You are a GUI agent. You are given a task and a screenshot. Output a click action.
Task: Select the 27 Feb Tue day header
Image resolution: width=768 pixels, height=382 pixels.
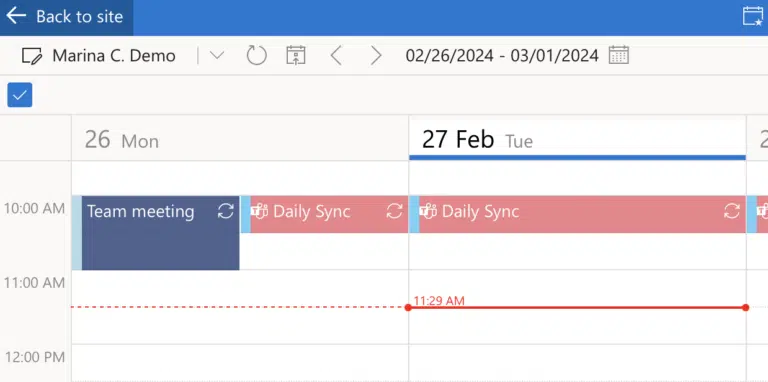(478, 140)
